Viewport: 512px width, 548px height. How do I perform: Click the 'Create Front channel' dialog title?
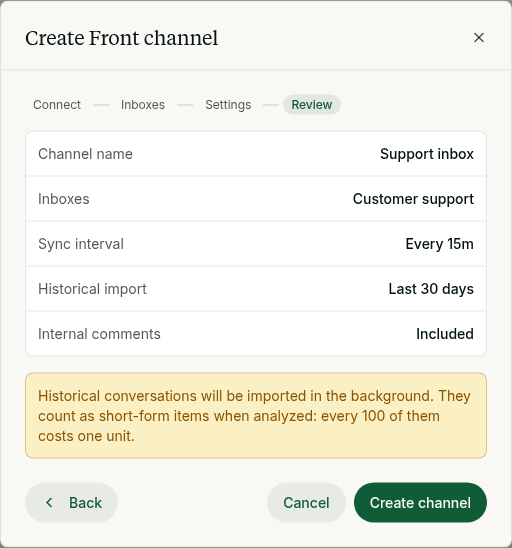click(x=122, y=38)
